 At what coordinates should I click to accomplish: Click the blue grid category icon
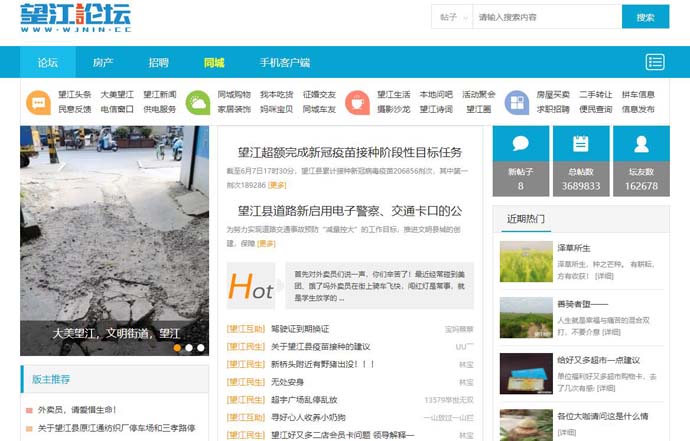pos(517,103)
